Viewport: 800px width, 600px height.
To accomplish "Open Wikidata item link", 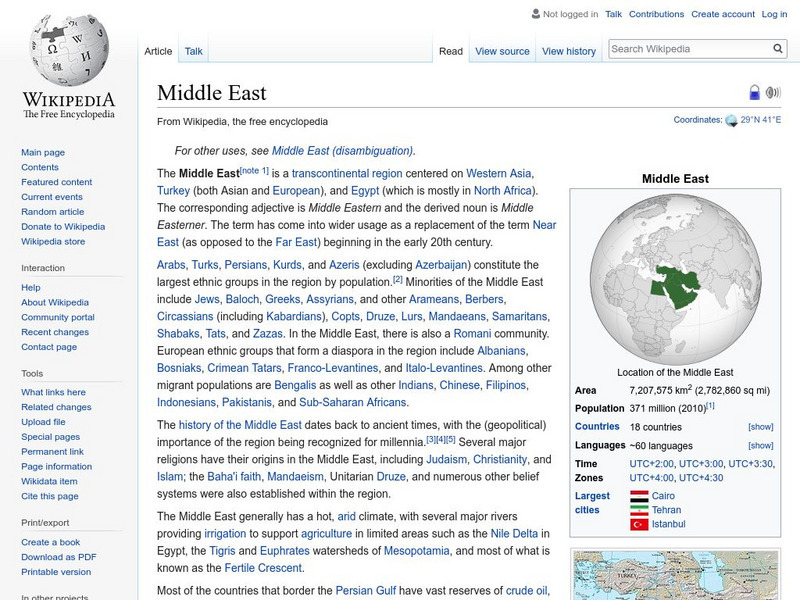I will point(49,481).
